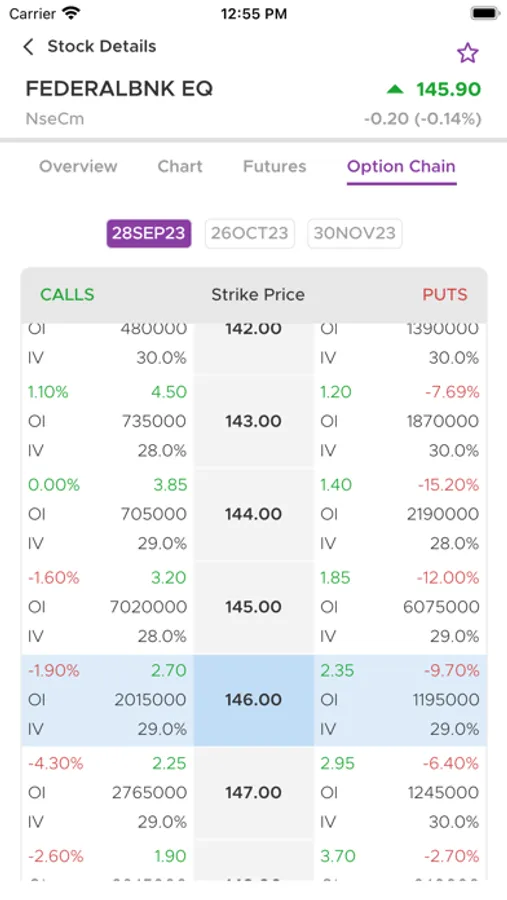Tap the FEDERALBNK EQ stock name
Image resolution: width=507 pixels, height=900 pixels.
[x=119, y=89]
